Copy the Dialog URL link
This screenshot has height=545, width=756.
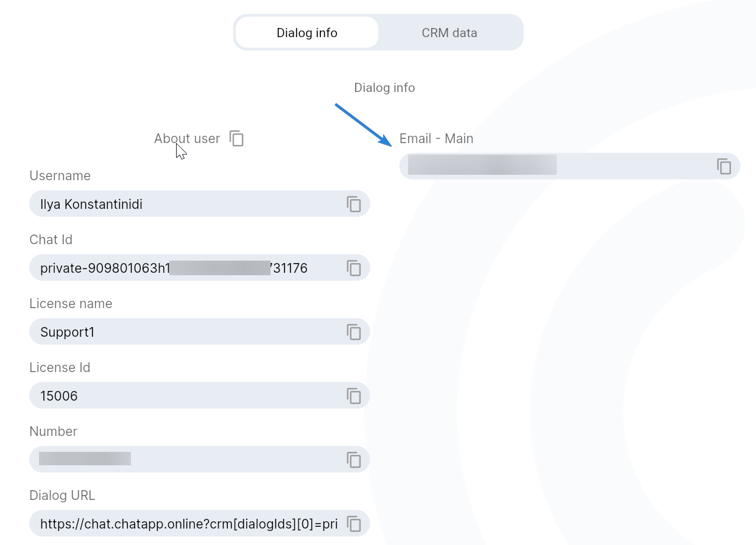coord(354,524)
